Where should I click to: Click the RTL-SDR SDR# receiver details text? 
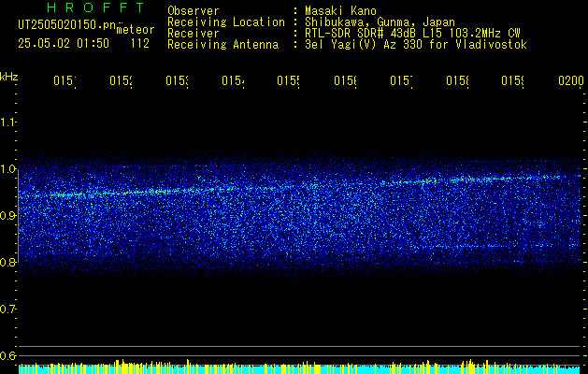point(413,34)
